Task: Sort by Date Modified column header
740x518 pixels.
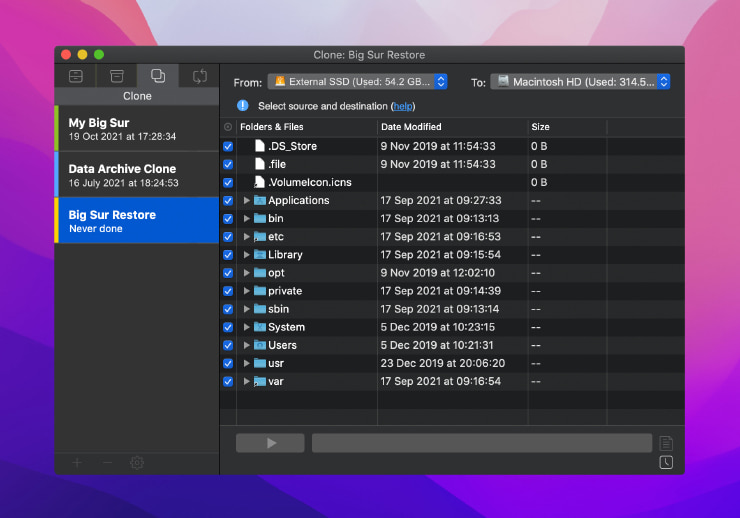Action: point(452,127)
